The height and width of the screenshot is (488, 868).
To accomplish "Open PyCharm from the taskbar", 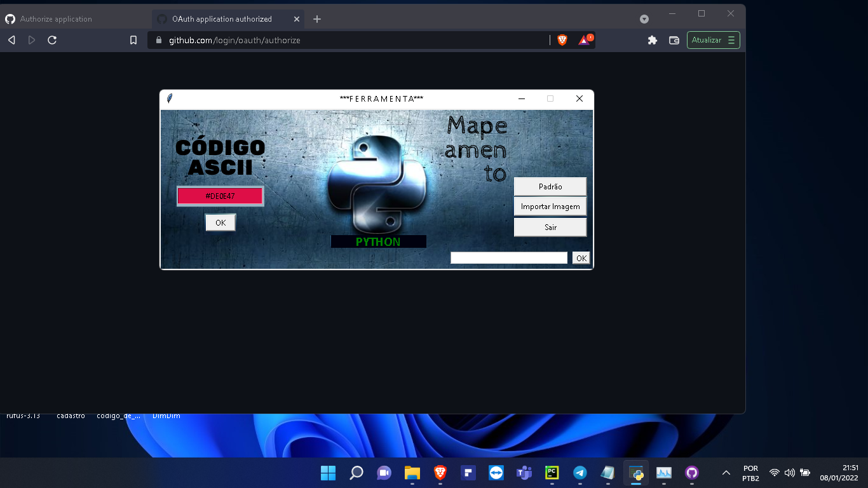I will (x=552, y=473).
